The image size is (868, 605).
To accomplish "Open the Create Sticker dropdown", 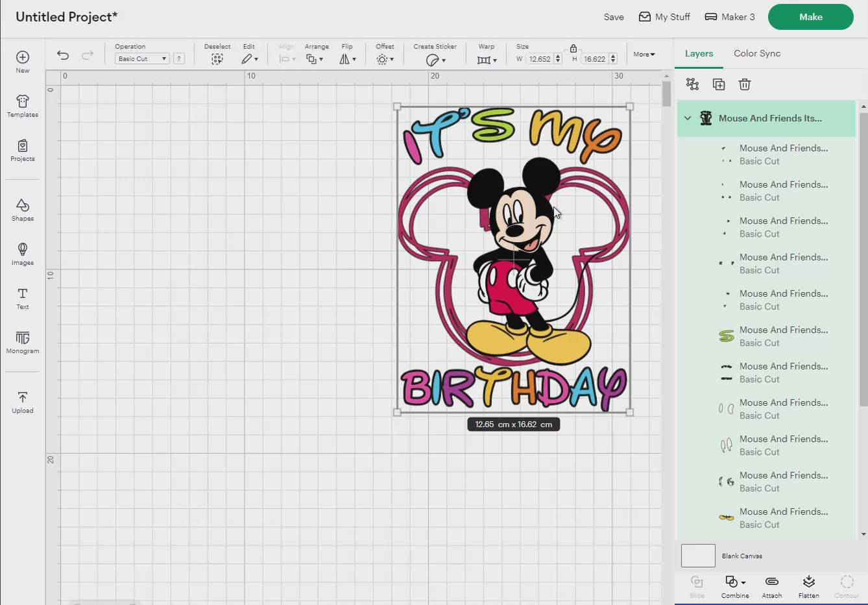I will click(435, 60).
